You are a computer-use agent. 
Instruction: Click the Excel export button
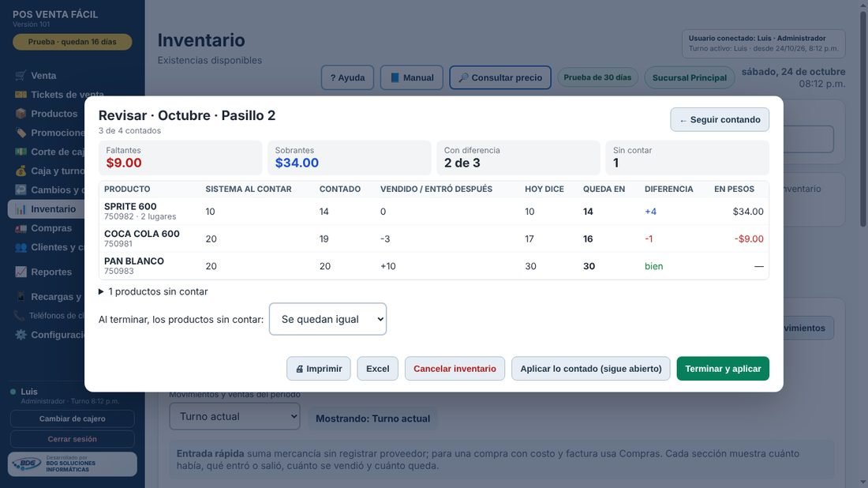coord(377,369)
